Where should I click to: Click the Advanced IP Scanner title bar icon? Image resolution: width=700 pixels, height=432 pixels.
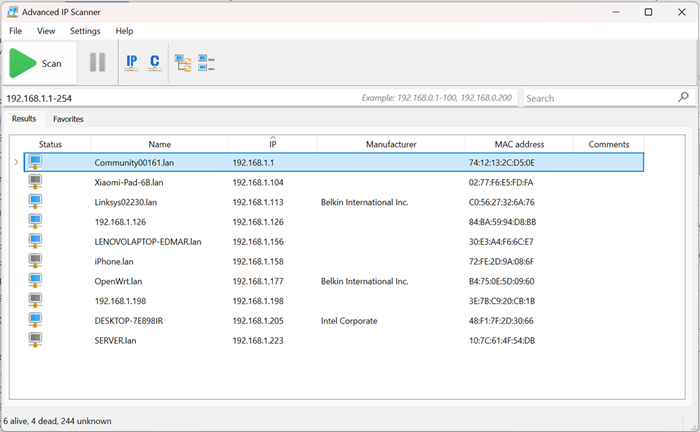pos(12,12)
